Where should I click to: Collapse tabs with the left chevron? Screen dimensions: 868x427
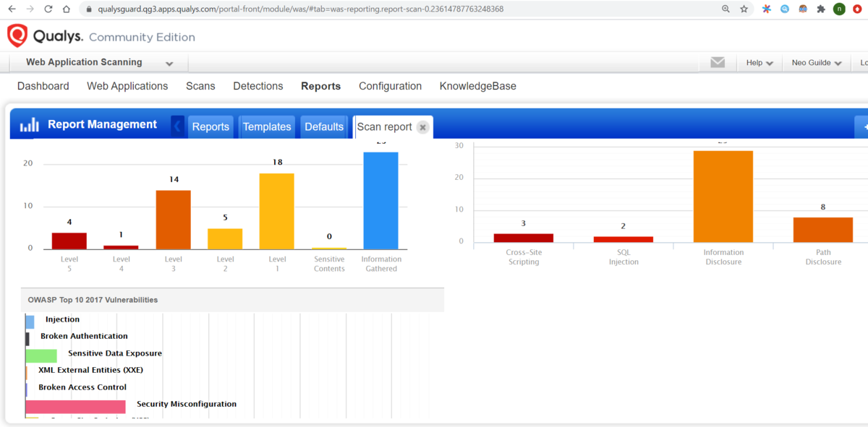(178, 126)
